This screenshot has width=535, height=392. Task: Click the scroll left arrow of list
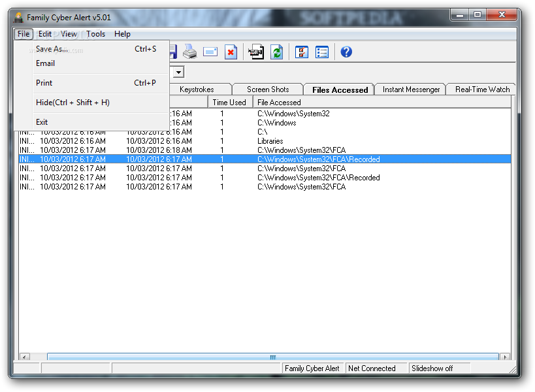click(25, 357)
